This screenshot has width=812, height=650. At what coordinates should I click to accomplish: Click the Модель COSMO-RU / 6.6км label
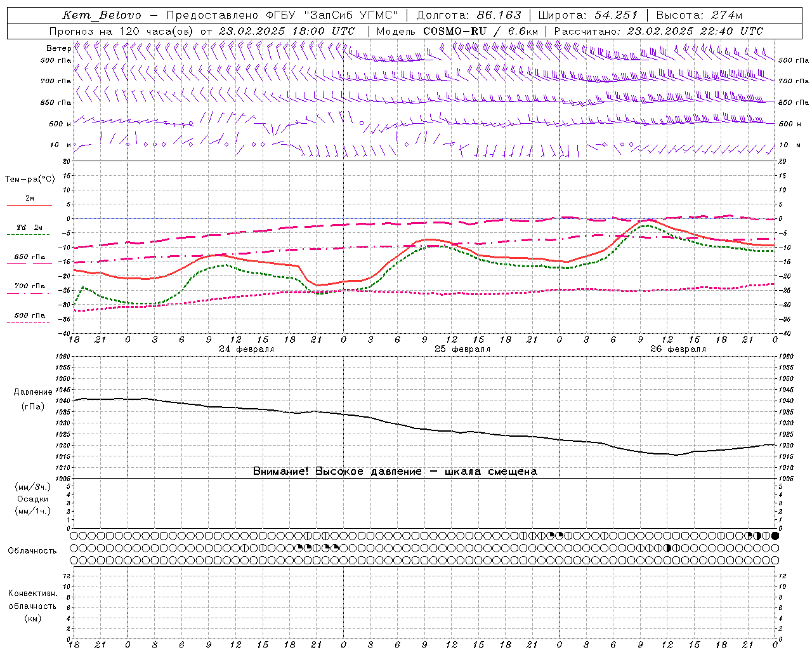pos(457,31)
